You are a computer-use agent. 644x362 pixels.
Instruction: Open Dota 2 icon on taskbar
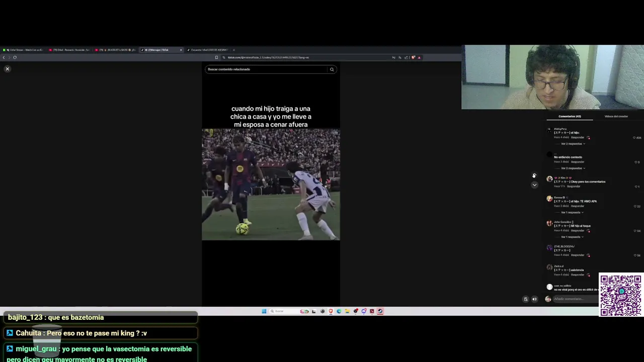tap(372, 311)
